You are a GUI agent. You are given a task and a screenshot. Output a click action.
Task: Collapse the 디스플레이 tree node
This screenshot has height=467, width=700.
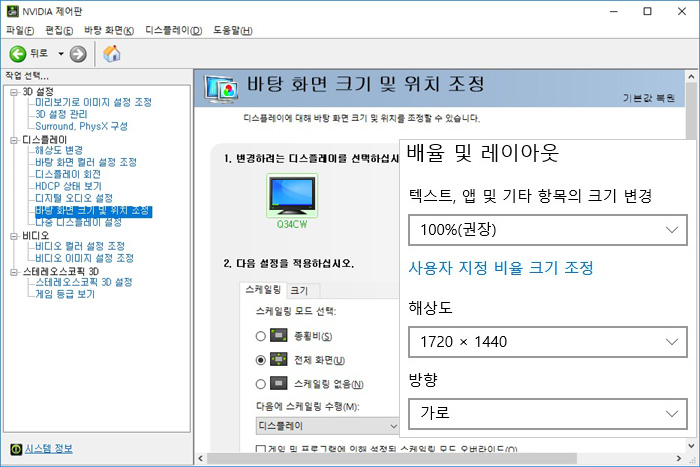pyautogui.click(x=14, y=140)
